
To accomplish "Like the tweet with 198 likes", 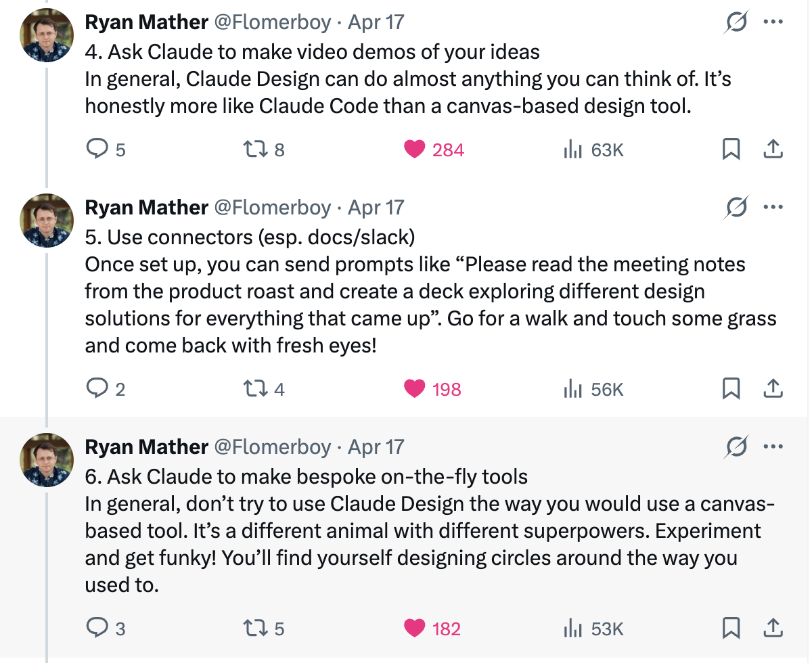I will click(414, 389).
